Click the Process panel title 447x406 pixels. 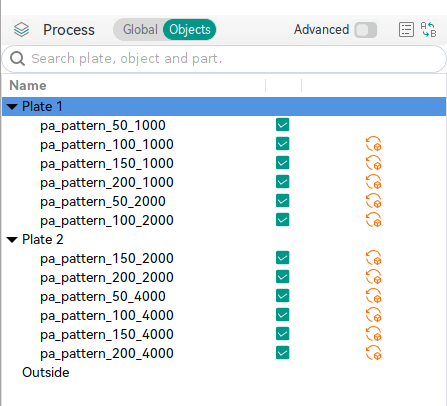(x=69, y=30)
